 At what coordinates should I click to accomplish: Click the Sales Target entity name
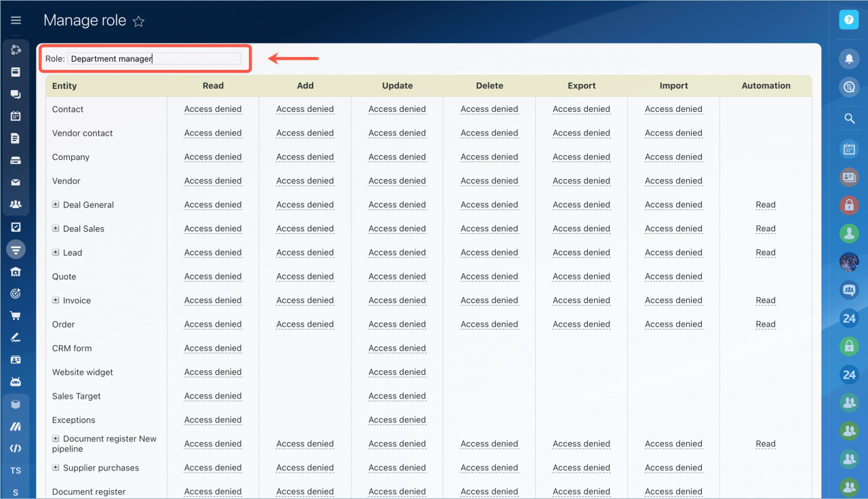[x=77, y=396]
